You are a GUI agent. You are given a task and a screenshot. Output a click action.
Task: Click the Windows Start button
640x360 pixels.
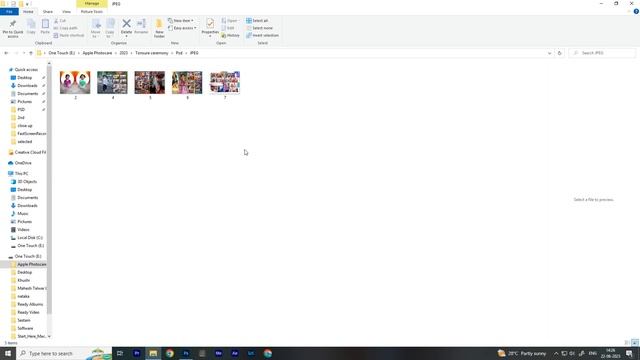tap(8, 353)
